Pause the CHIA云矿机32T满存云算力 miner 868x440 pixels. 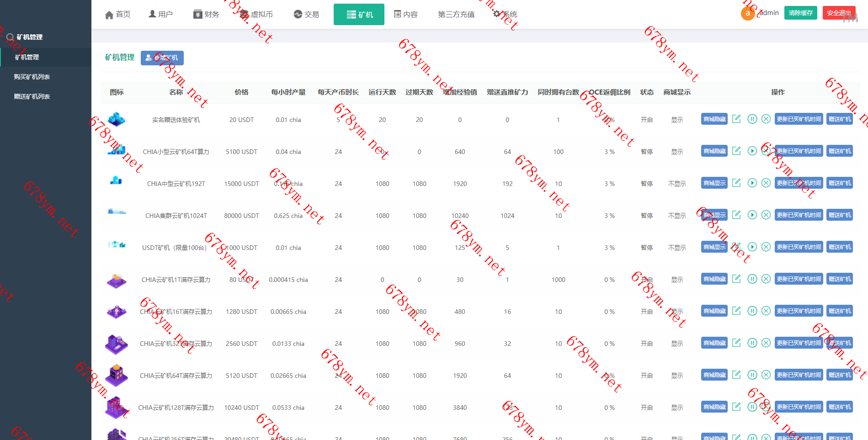752,343
